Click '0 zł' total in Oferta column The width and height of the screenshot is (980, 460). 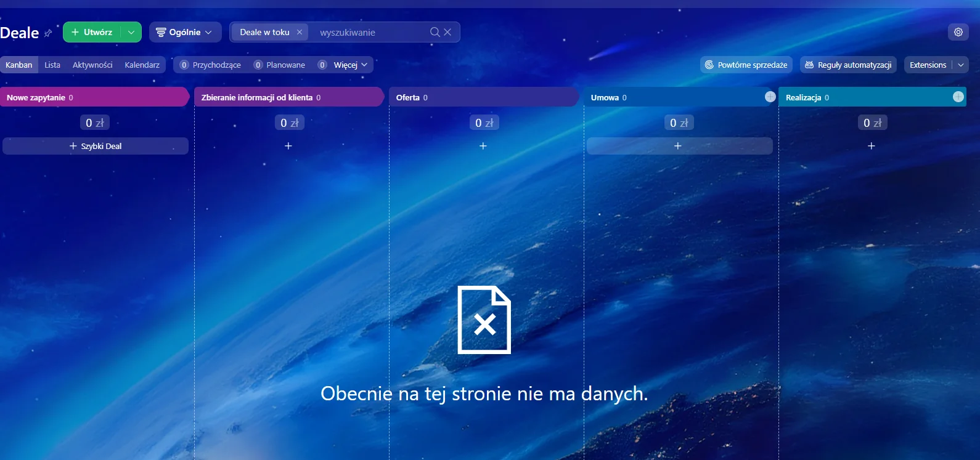[484, 123]
